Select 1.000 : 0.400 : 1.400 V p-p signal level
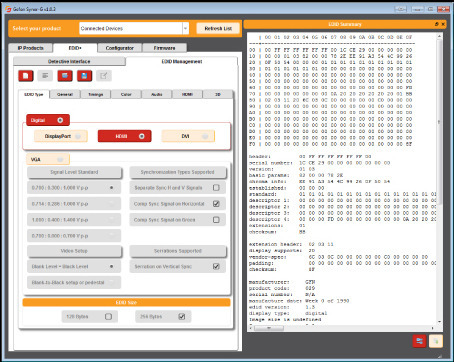The height and width of the screenshot is (362, 454). click(74, 220)
